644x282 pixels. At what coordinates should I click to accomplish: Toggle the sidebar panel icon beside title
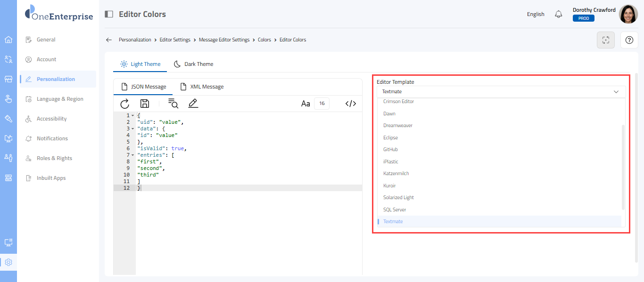pos(109,14)
